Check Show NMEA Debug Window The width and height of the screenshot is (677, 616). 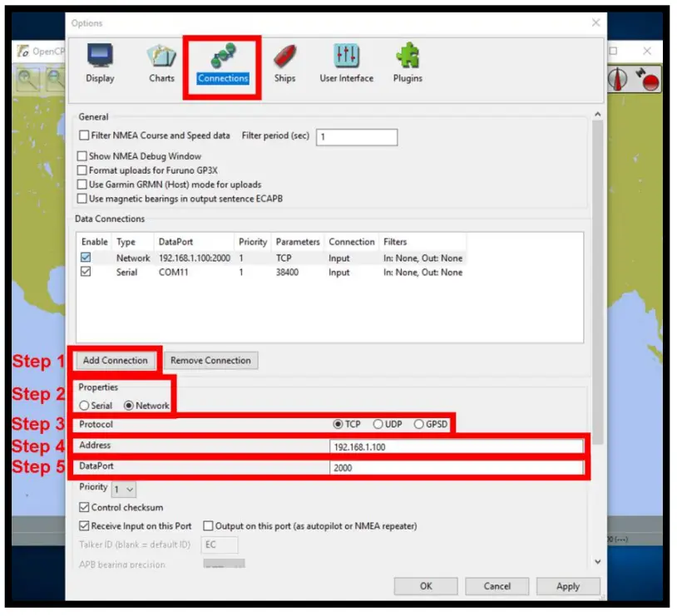(x=82, y=155)
